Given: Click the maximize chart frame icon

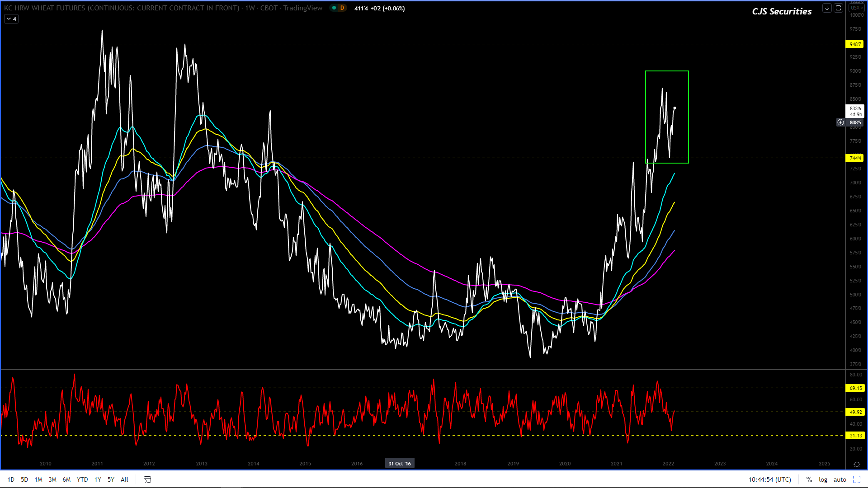Looking at the screenshot, I should (838, 8).
